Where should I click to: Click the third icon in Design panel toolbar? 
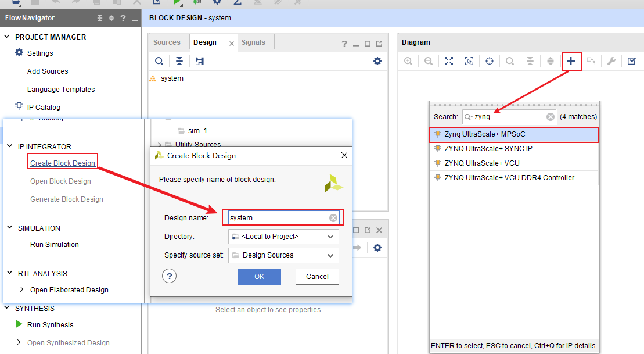200,61
